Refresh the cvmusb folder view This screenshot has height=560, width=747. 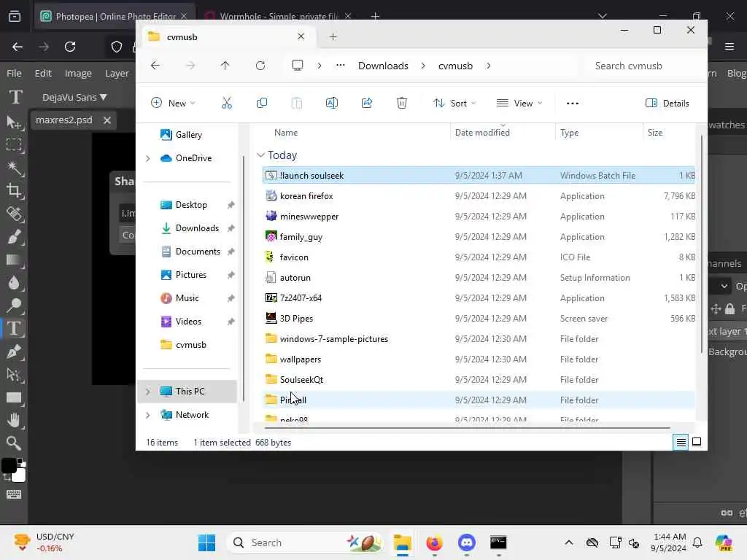(260, 66)
